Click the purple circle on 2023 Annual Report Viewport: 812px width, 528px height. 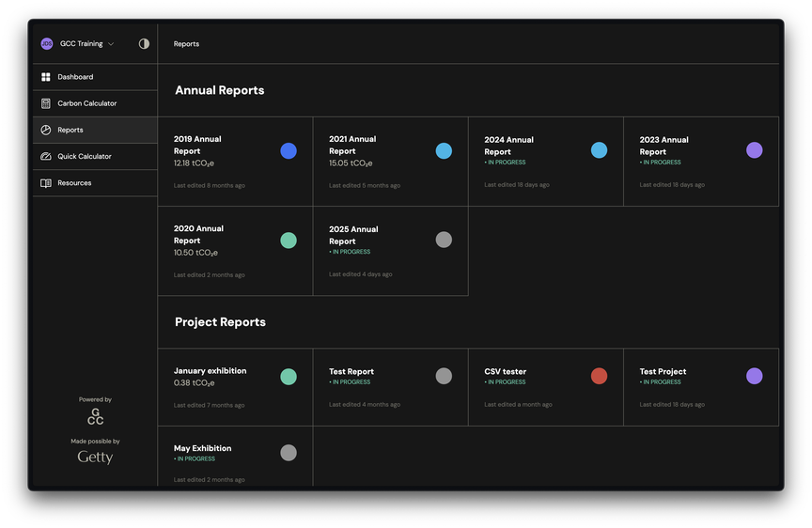point(755,150)
